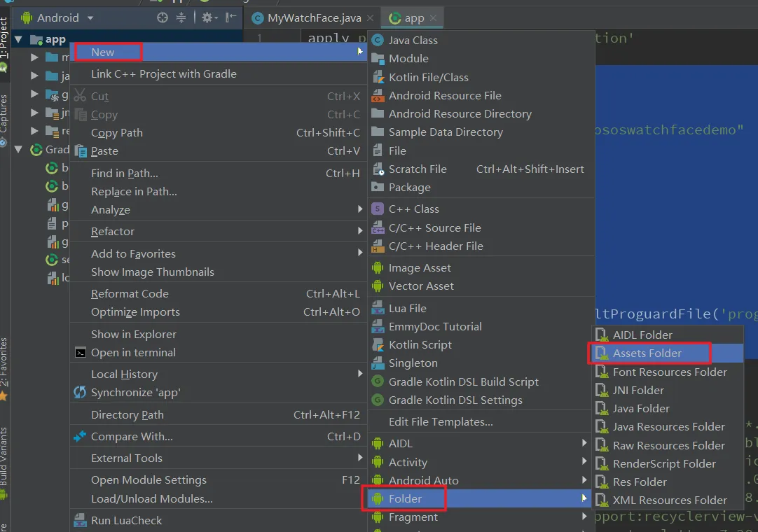Select Kotlin File/Class option
This screenshot has width=758, height=532.
[428, 77]
